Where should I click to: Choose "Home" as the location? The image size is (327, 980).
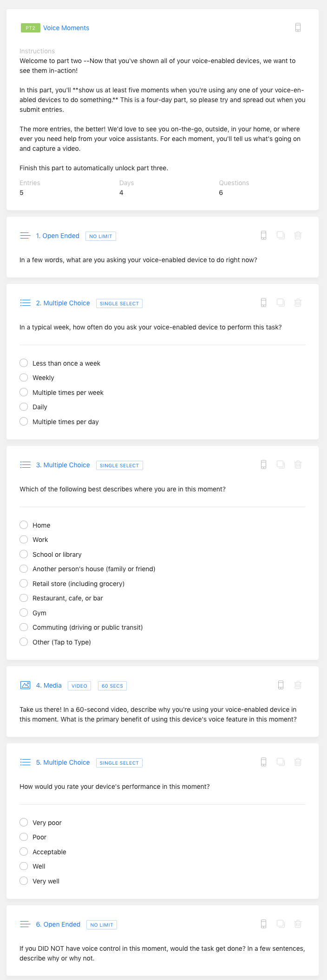pos(24,525)
